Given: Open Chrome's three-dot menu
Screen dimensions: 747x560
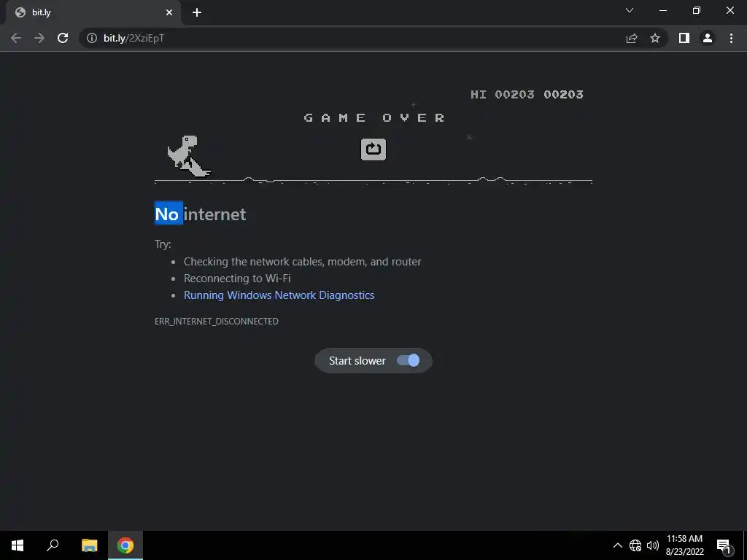Looking at the screenshot, I should click(x=731, y=38).
